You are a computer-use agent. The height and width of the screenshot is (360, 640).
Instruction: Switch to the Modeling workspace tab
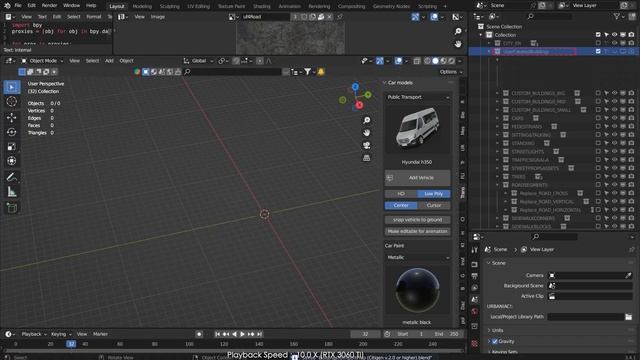coord(142,6)
